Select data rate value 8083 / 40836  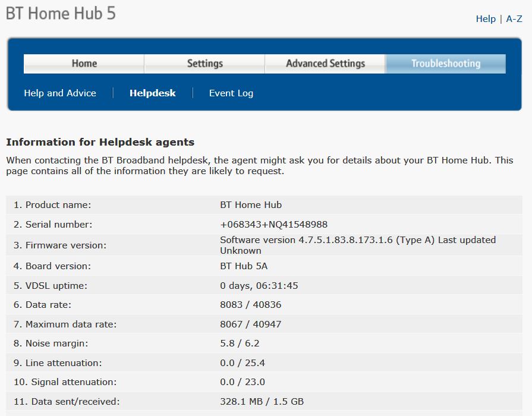pos(250,305)
